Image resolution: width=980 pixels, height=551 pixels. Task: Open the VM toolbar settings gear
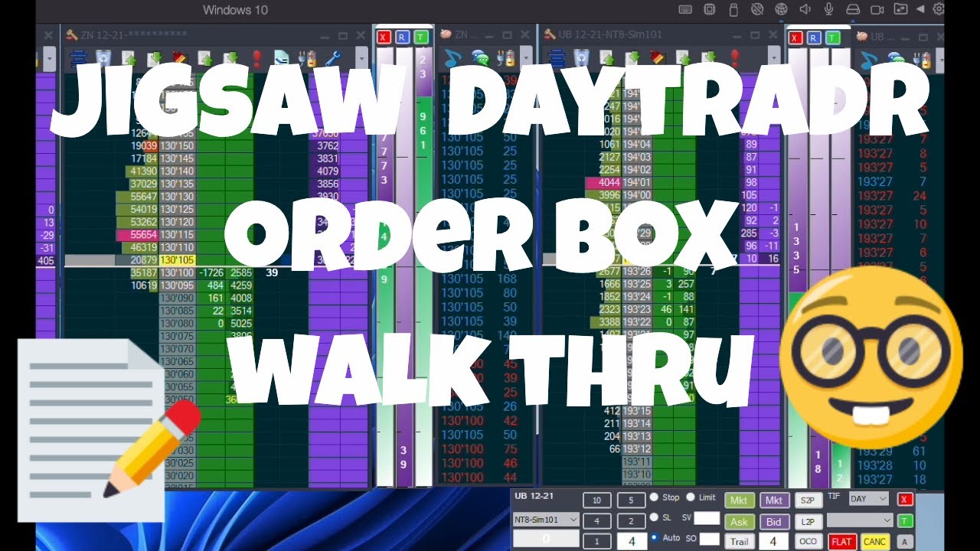coord(939,9)
